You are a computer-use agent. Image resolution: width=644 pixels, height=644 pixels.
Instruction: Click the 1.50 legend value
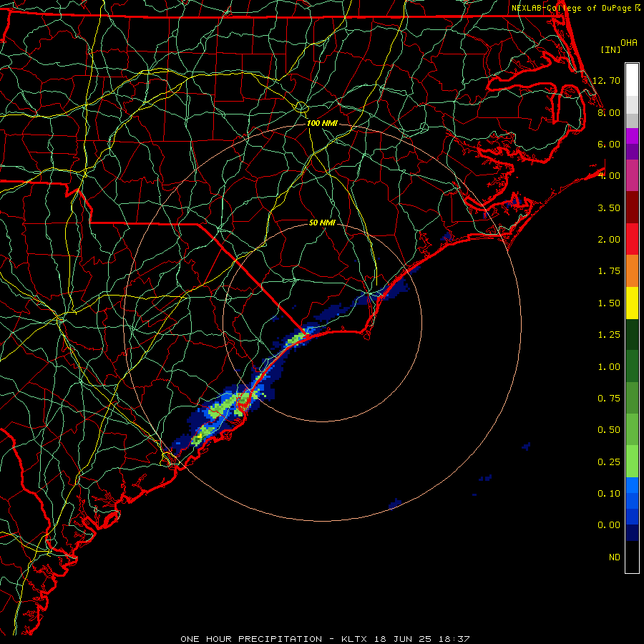point(609,303)
